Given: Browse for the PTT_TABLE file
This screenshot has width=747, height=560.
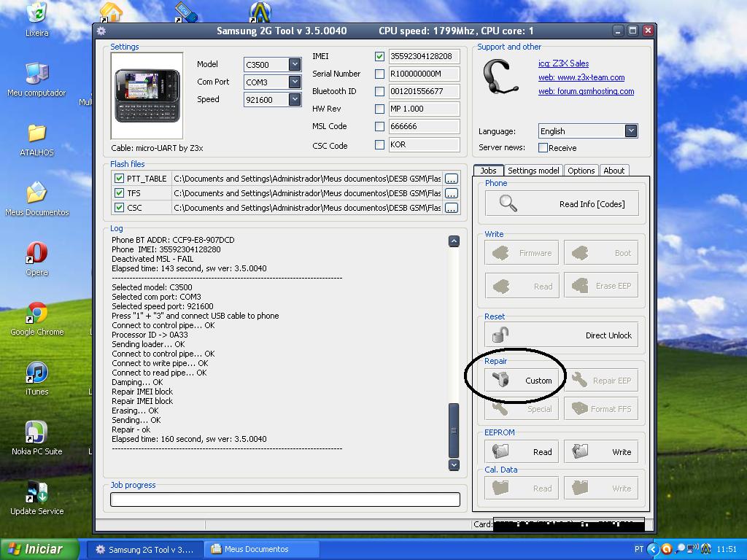Looking at the screenshot, I should [451, 179].
